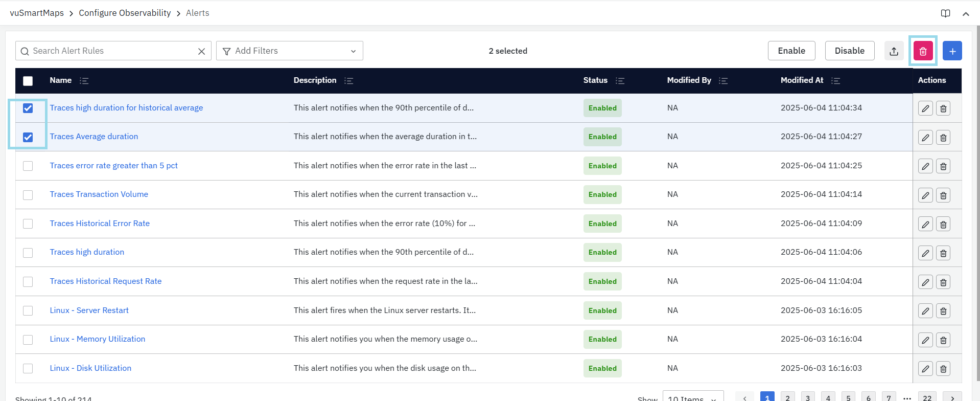The width and height of the screenshot is (980, 401).
Task: Click the export upload icon
Action: tap(894, 51)
